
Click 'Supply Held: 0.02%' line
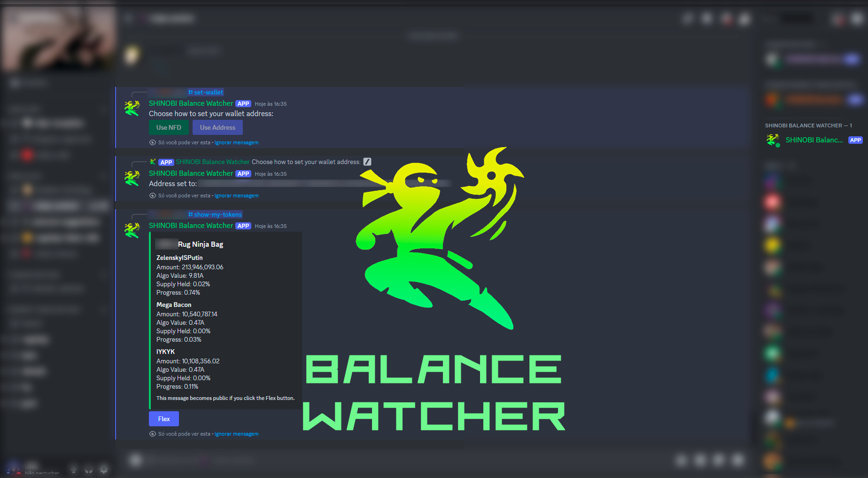[183, 284]
